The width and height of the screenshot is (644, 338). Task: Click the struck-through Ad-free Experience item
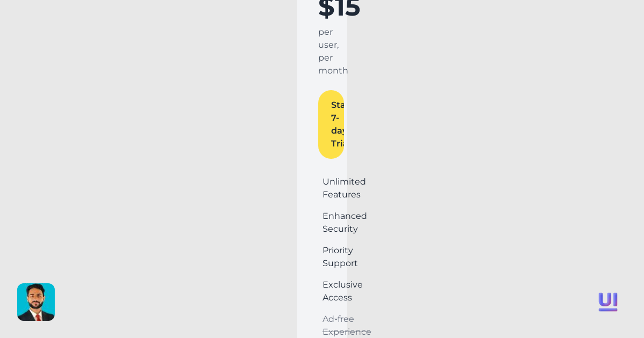(x=347, y=325)
